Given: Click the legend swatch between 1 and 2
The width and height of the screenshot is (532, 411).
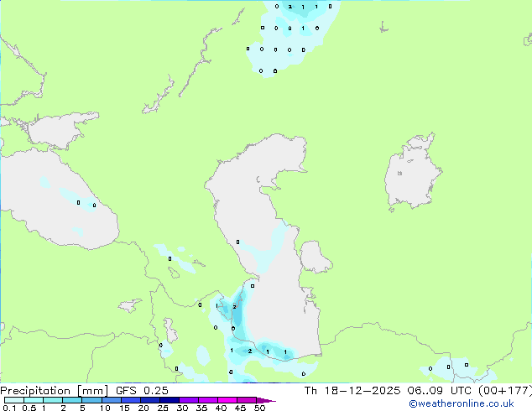Looking at the screenshot, I should (53, 400).
